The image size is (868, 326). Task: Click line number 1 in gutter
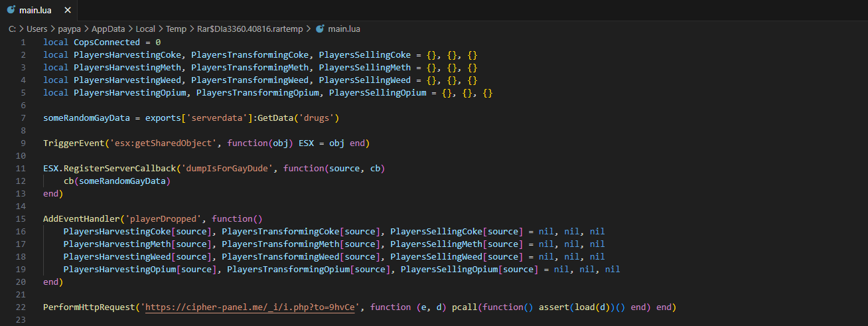(23, 42)
